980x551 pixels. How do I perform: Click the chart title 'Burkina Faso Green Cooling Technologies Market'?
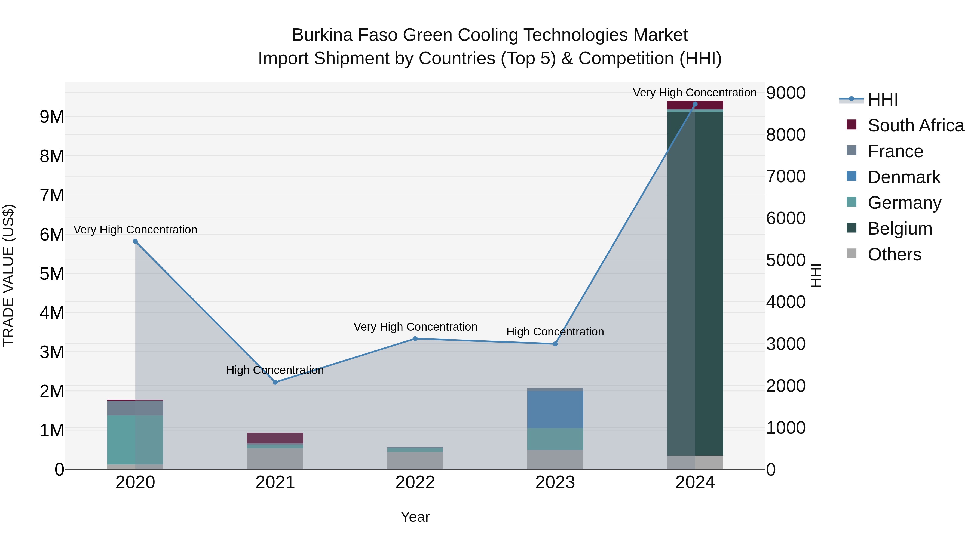(x=490, y=35)
